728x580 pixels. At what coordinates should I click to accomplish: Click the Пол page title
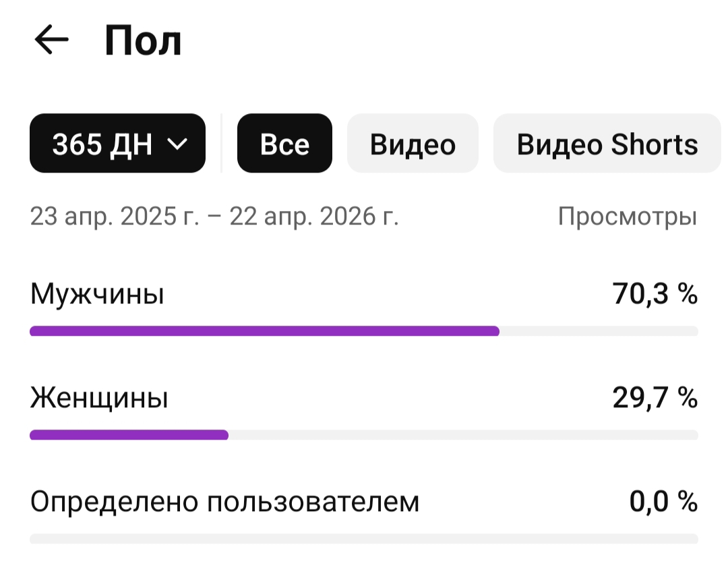pyautogui.click(x=143, y=42)
